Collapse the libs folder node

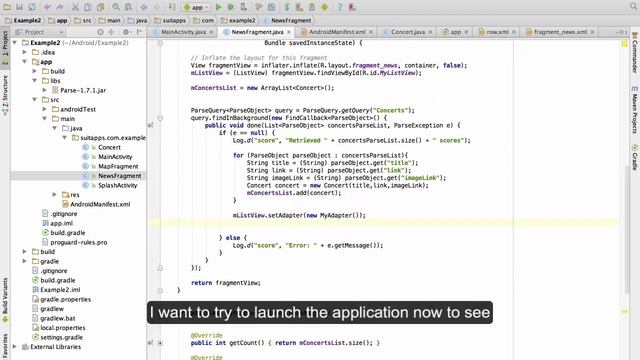[x=35, y=80]
